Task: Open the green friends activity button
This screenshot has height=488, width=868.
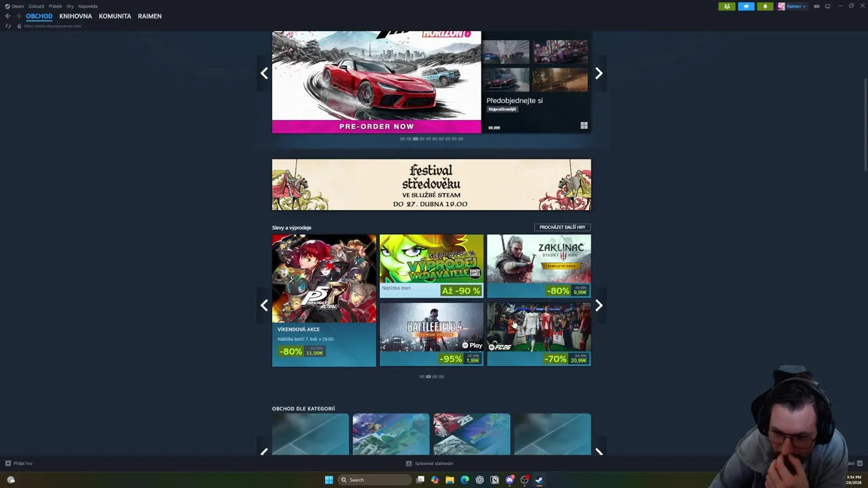Action: pyautogui.click(x=727, y=6)
